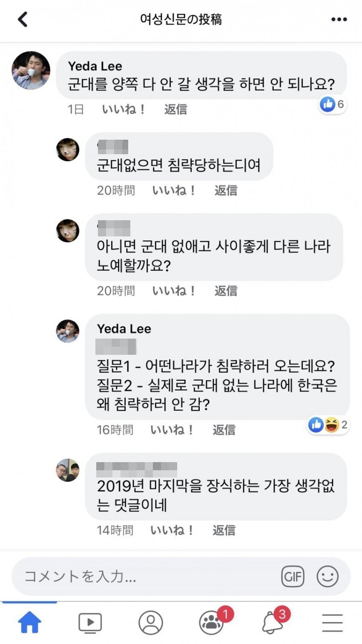
Task: Go to the Home feed tab
Action: 30,623
